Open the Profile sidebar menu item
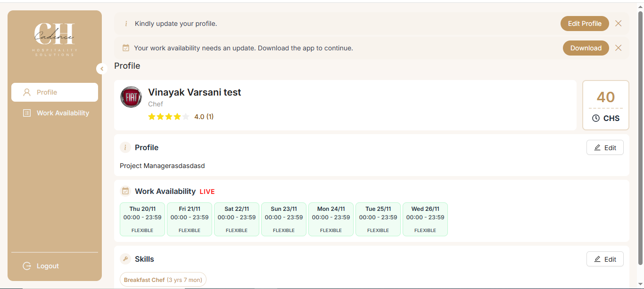This screenshot has height=289, width=644. (x=55, y=92)
